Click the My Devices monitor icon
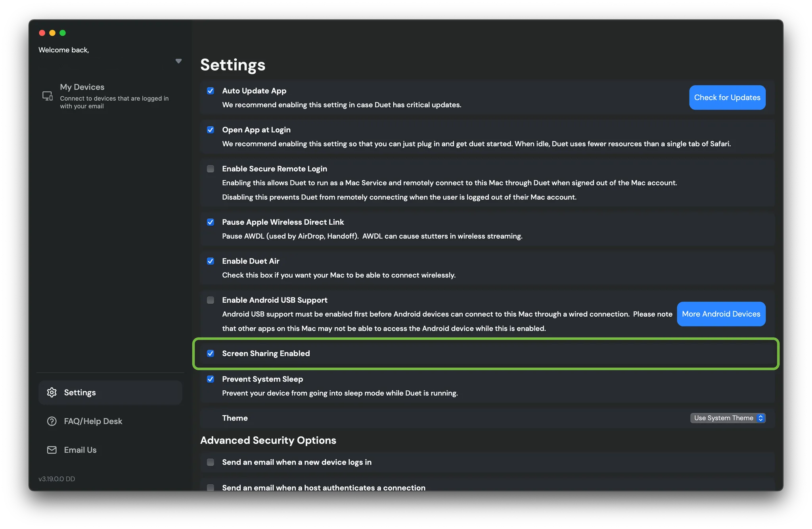Viewport: 812px width, 529px height. point(48,96)
